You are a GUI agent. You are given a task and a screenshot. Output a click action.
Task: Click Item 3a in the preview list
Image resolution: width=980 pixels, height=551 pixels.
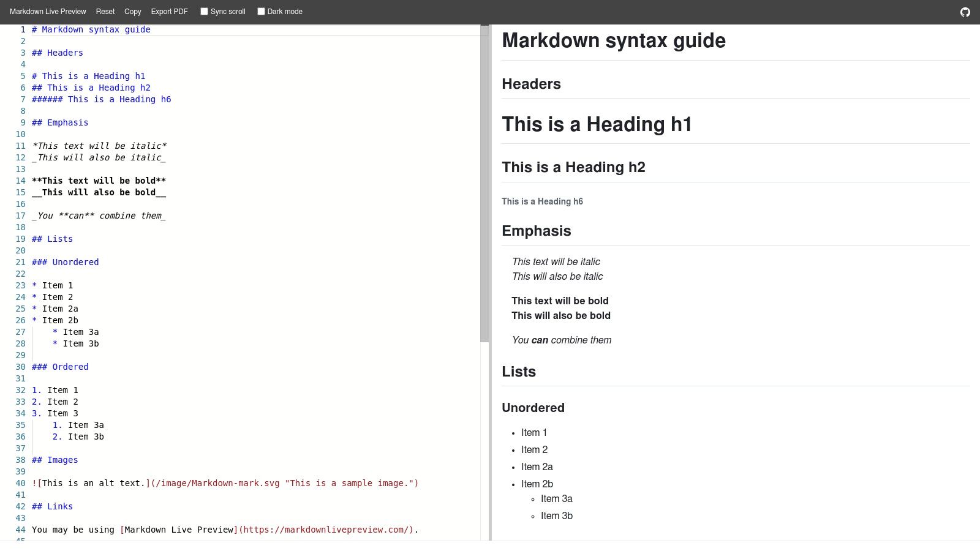click(556, 498)
